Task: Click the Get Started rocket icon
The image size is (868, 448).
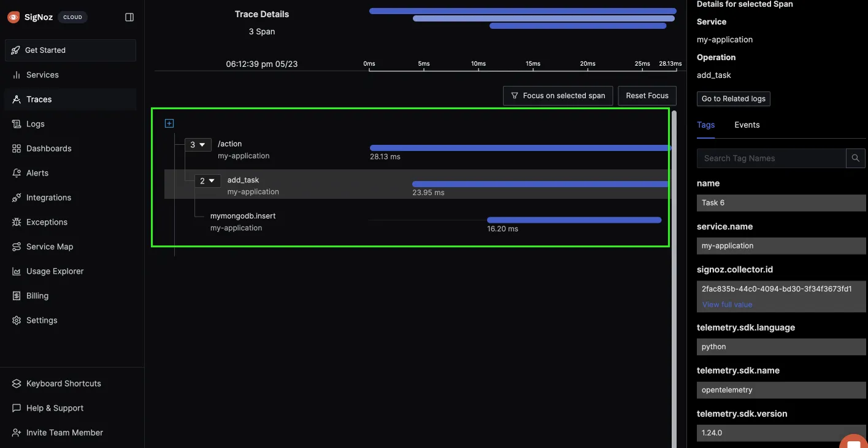Action: pos(16,50)
